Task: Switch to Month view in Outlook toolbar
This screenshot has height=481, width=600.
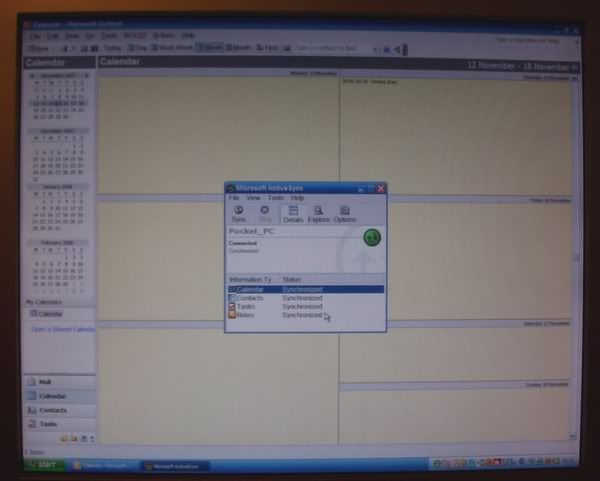Action: pos(240,47)
